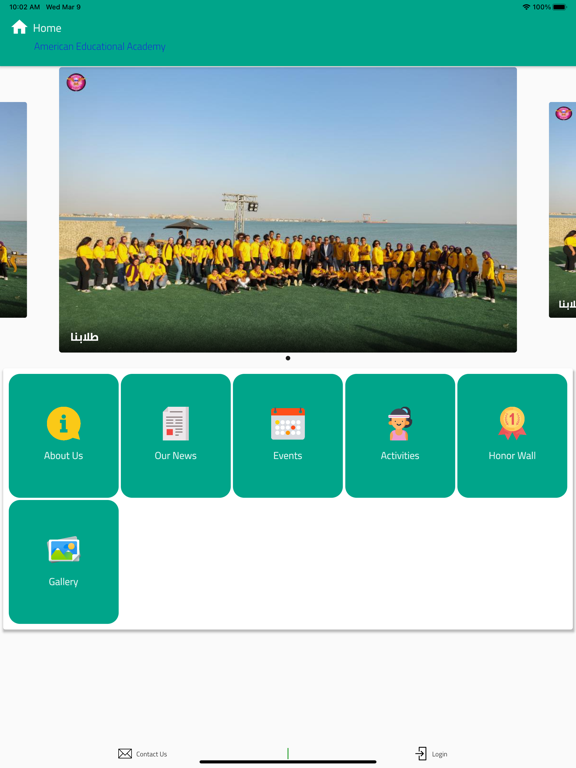Click the newspaper document icon
The height and width of the screenshot is (768, 576).
tap(176, 424)
